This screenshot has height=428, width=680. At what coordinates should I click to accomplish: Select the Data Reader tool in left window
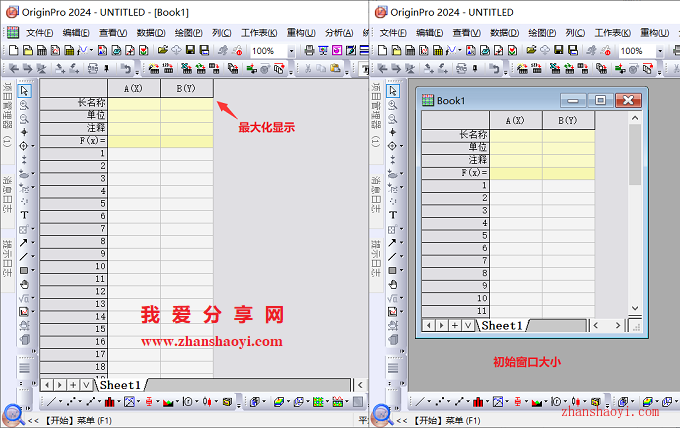[23, 146]
